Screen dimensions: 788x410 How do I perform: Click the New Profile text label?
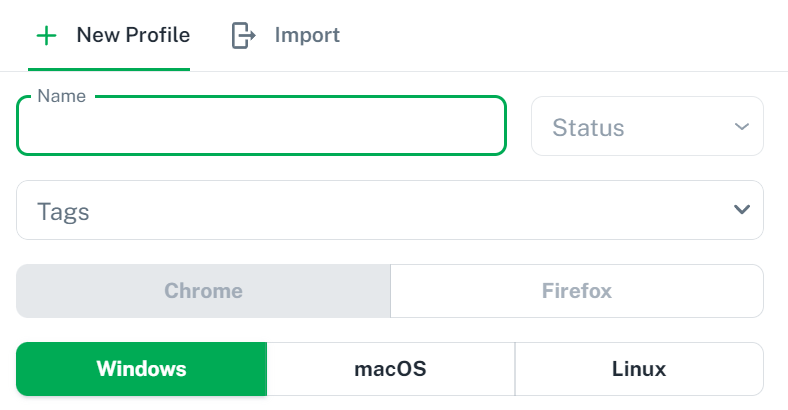click(x=133, y=35)
